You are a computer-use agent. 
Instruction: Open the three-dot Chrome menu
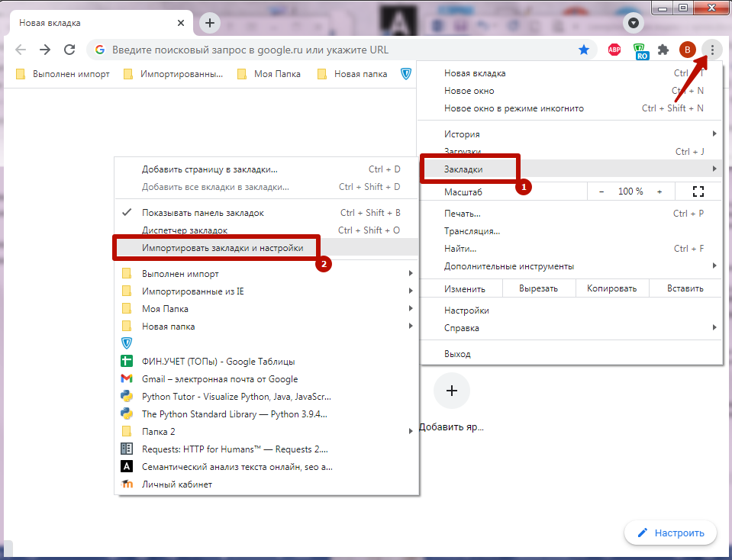712,50
